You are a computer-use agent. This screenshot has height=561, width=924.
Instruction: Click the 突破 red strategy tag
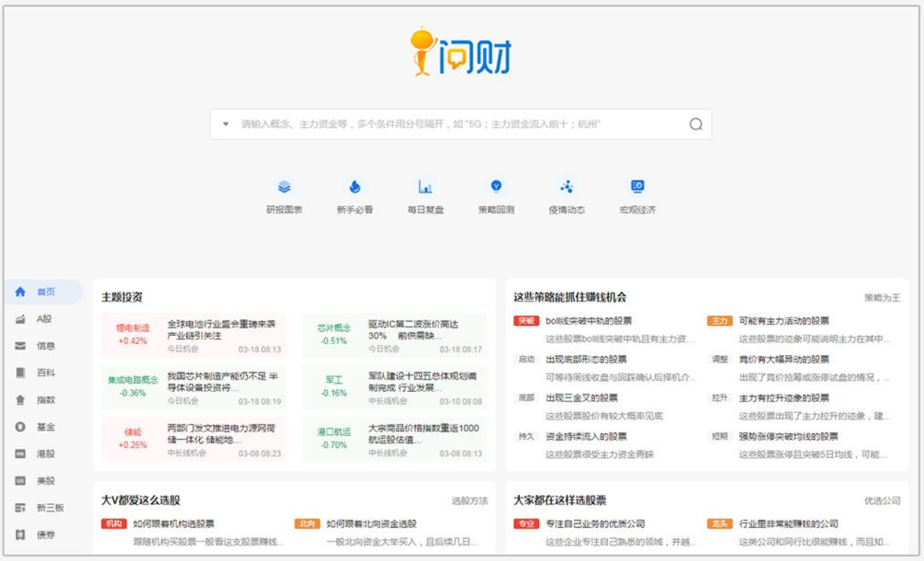coord(526,321)
